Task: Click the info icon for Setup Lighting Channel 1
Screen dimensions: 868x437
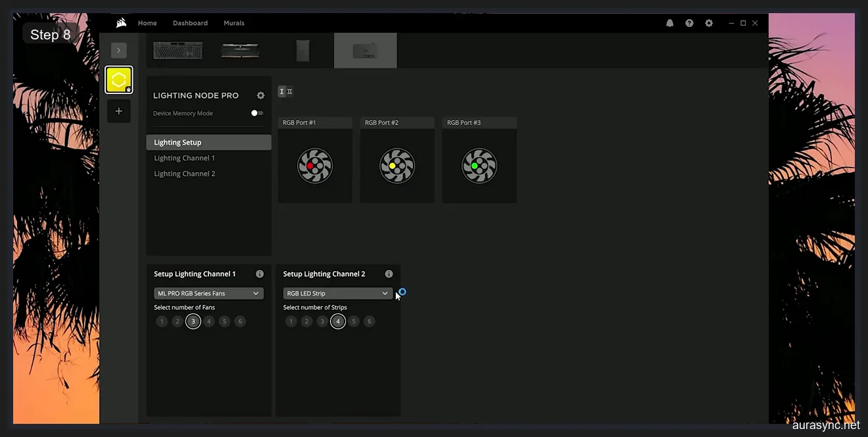Action: [x=259, y=273]
